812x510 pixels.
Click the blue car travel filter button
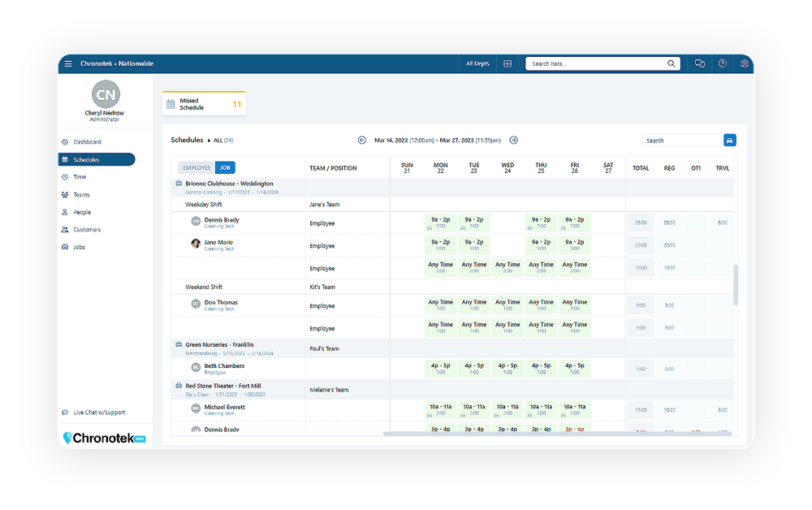pyautogui.click(x=730, y=140)
